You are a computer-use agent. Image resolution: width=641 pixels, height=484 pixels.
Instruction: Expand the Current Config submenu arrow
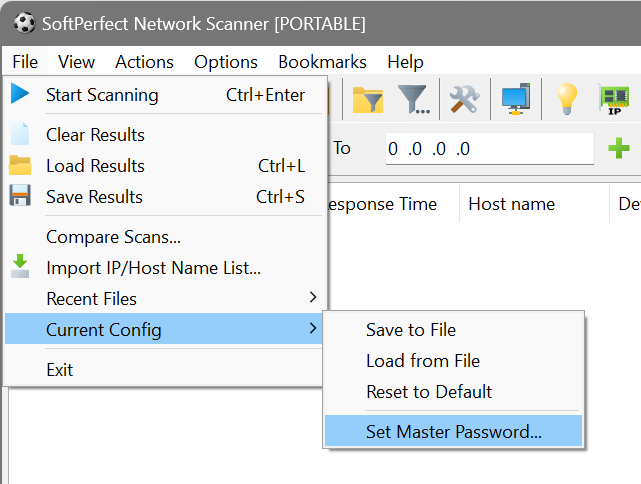(x=313, y=328)
